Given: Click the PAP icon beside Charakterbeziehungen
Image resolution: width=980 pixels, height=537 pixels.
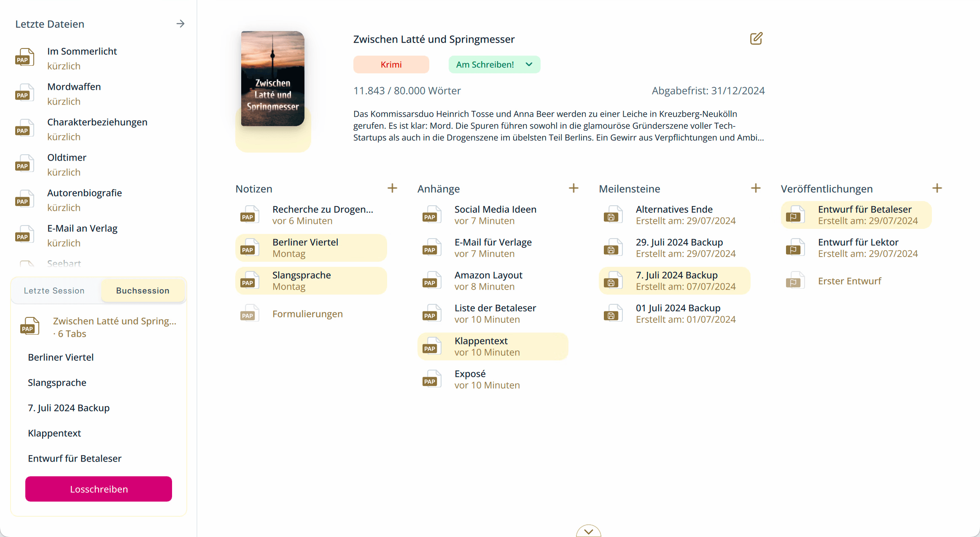Looking at the screenshot, I should pos(25,128).
